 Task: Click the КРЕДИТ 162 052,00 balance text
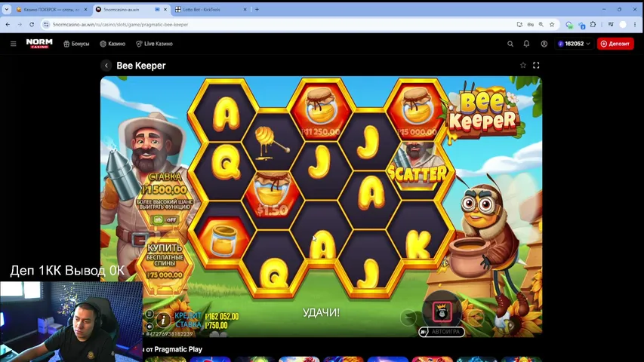(x=207, y=316)
